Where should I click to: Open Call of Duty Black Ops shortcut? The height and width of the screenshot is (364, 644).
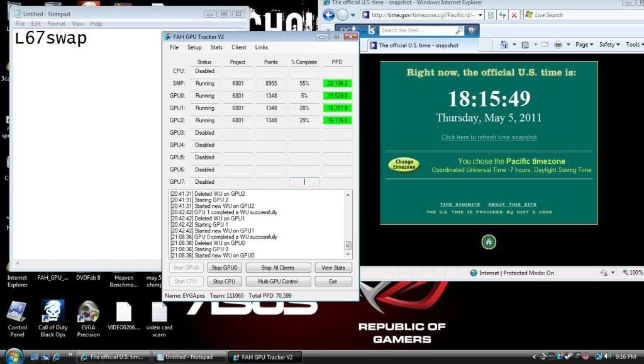click(x=53, y=312)
